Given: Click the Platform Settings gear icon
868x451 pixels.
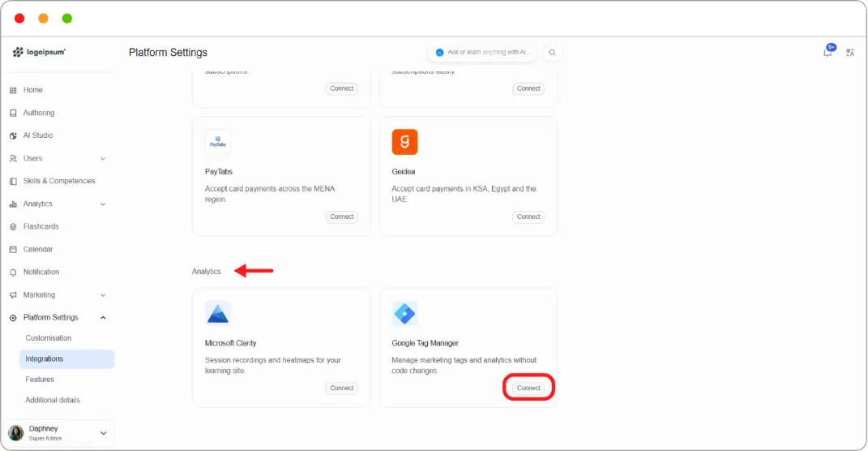Looking at the screenshot, I should (13, 318).
